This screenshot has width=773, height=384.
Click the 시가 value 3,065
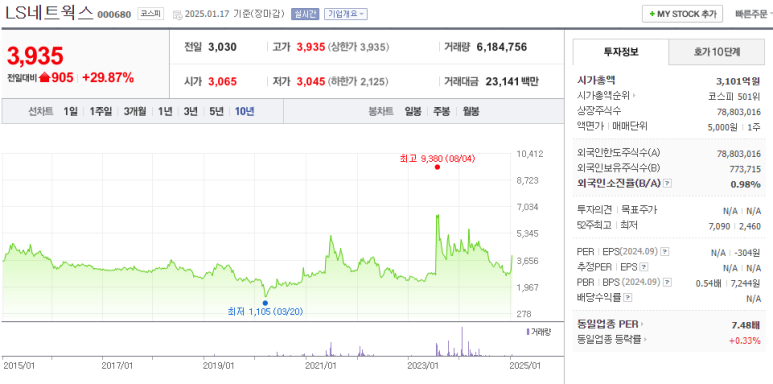pos(222,81)
